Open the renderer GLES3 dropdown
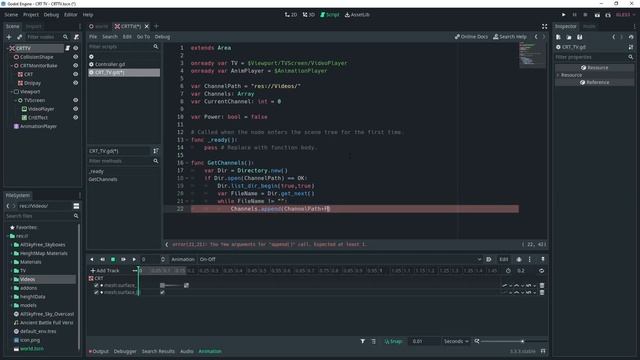 [625, 15]
